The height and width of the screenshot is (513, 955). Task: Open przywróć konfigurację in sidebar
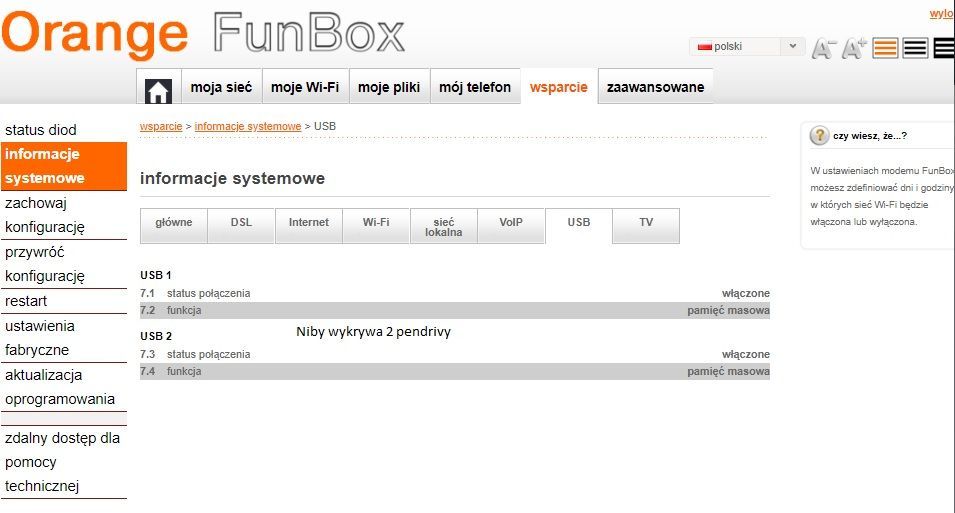click(x=63, y=264)
